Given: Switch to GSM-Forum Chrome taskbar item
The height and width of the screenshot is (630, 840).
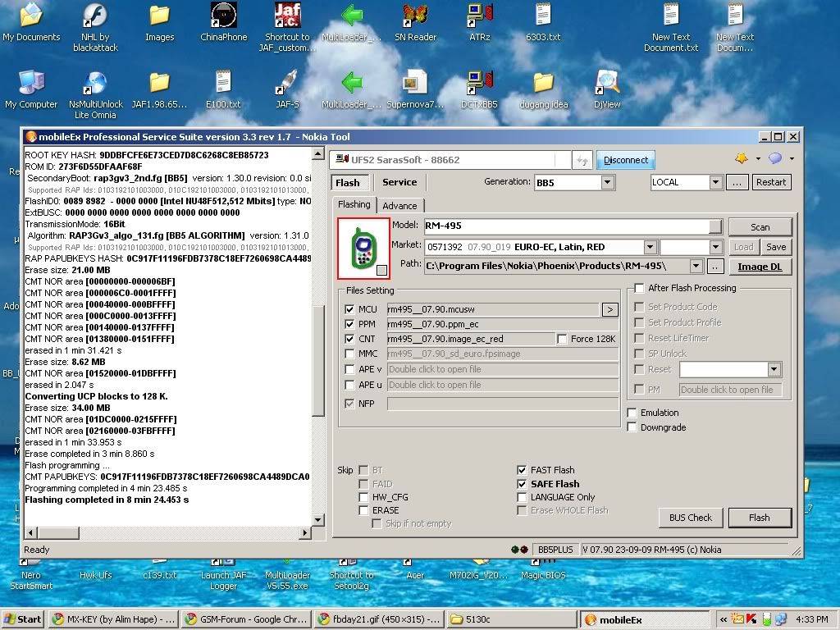Looking at the screenshot, I should [x=248, y=619].
